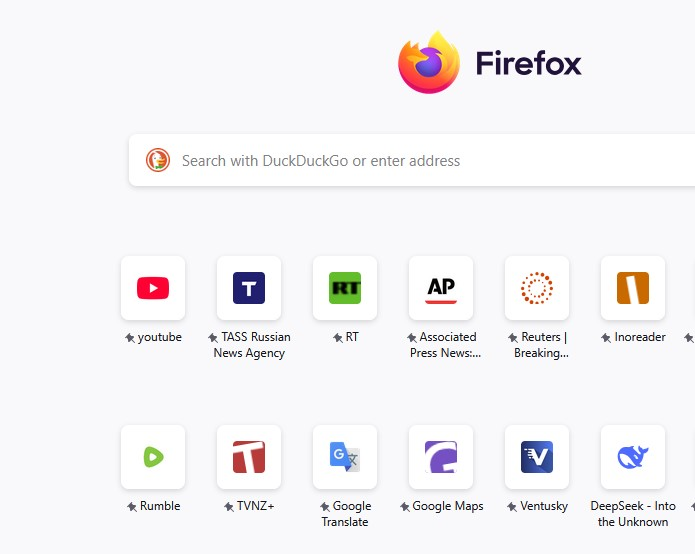Click the youtube label text

pos(160,337)
